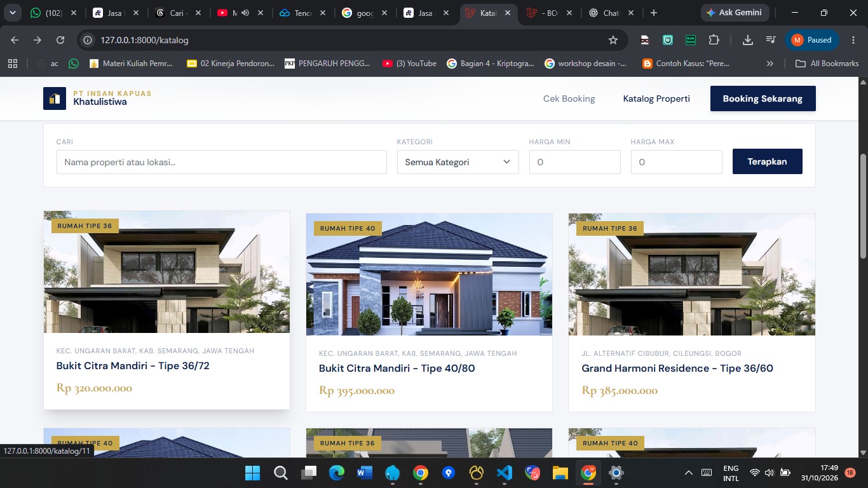Click the Terapkan filter button
The height and width of the screenshot is (488, 868).
tap(767, 161)
